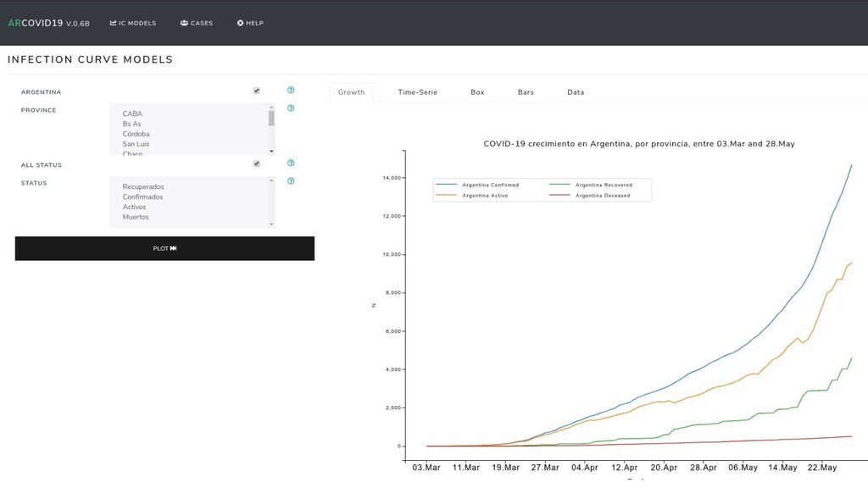Switch to the Bars tab
Image resolution: width=868 pixels, height=488 pixels.
pos(526,92)
